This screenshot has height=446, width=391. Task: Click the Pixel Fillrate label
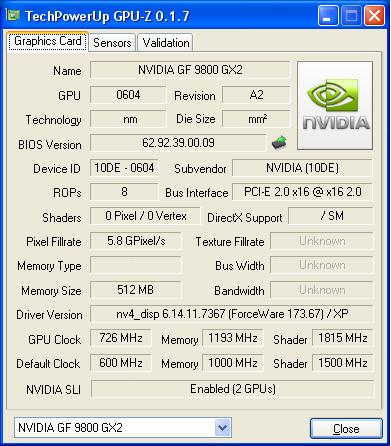pos(54,242)
